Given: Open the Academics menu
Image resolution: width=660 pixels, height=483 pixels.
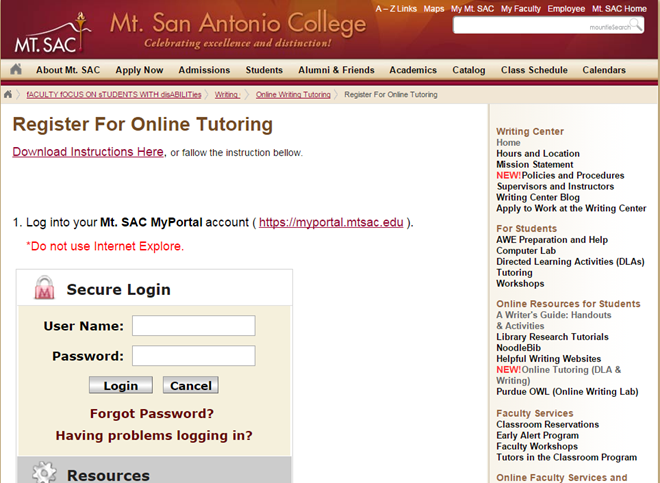Looking at the screenshot, I should [413, 70].
